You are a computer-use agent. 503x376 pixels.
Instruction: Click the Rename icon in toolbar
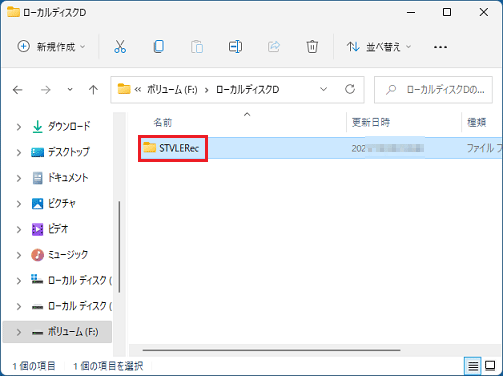click(x=235, y=47)
